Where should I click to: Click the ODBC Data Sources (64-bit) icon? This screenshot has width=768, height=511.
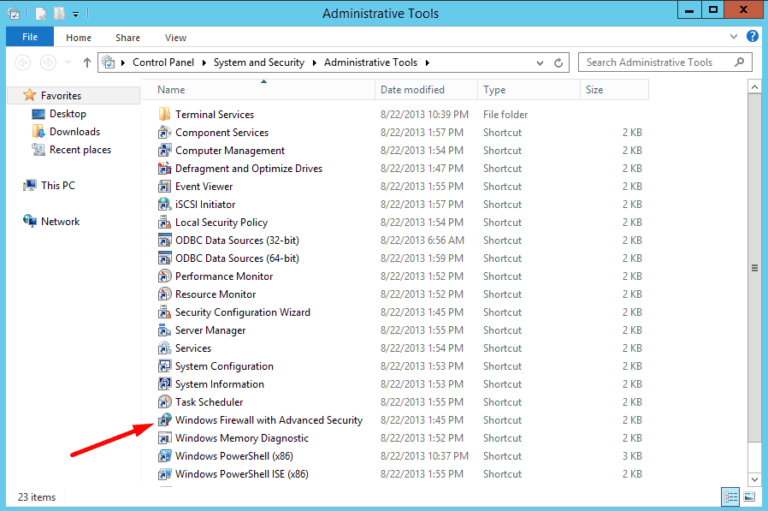coord(165,258)
